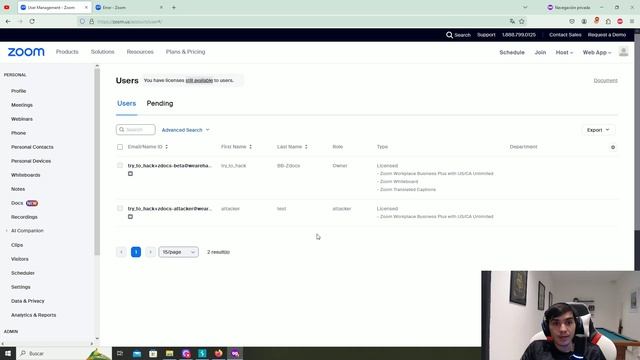This screenshot has width=640, height=360.
Task: Click the user search field
Action: pyautogui.click(x=136, y=130)
